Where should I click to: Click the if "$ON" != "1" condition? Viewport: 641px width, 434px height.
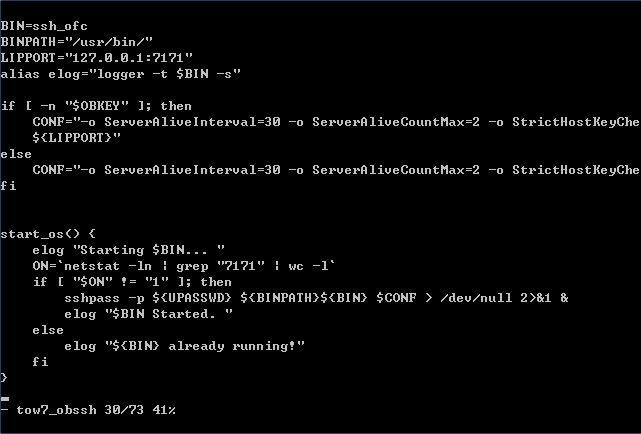point(132,282)
